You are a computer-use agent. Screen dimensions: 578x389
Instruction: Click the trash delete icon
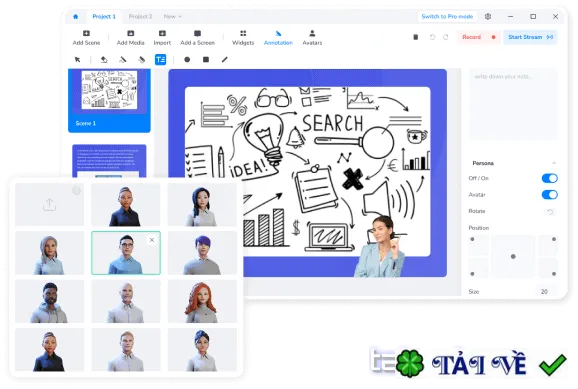pos(416,37)
